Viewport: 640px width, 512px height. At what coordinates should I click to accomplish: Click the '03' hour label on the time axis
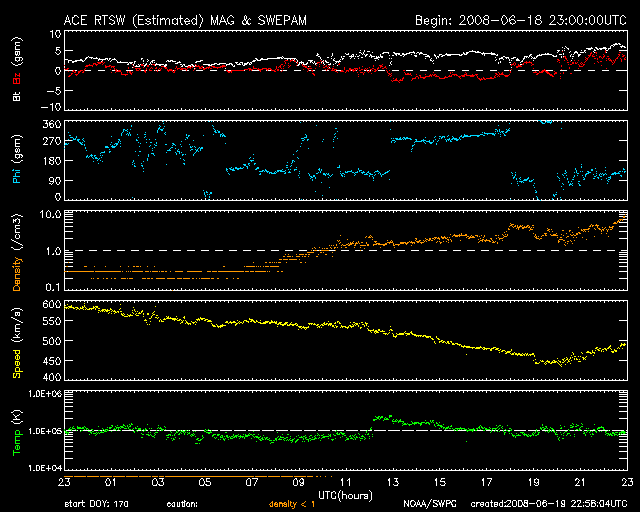tap(158, 482)
